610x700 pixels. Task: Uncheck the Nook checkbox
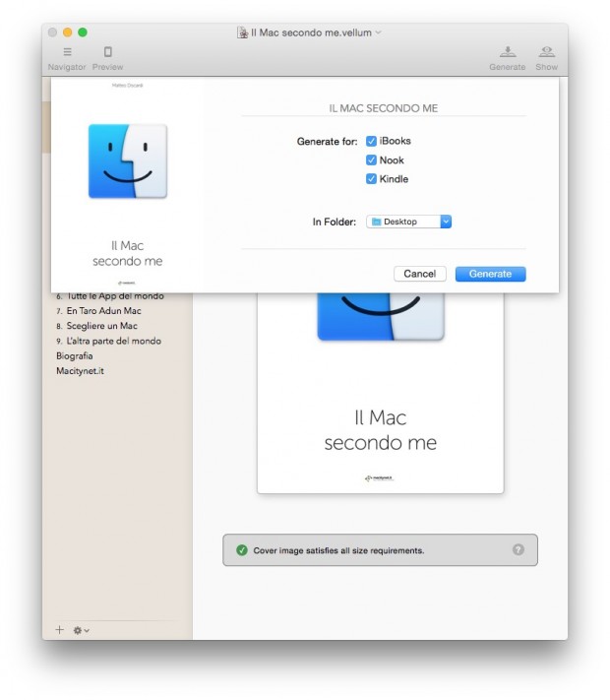[371, 159]
